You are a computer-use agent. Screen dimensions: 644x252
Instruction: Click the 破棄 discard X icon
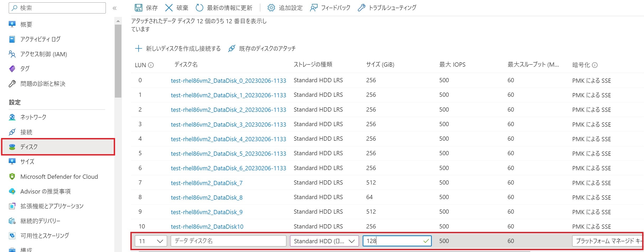169,8
